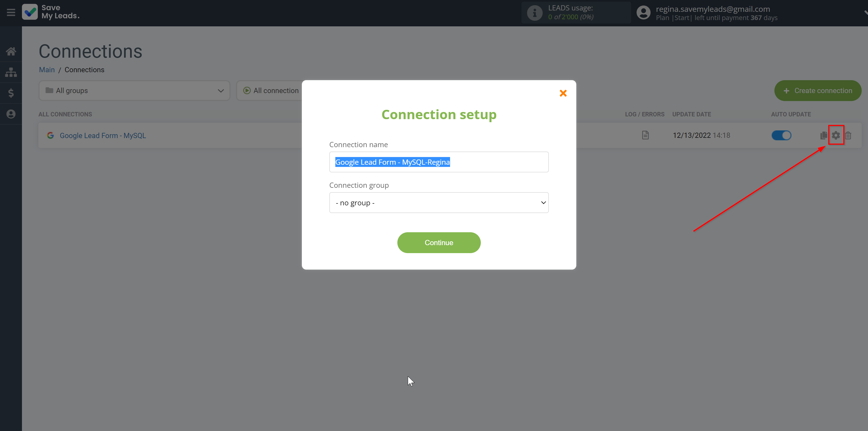Screen dimensions: 868x431
Task: Click the Connections breadcrumb text
Action: (84, 70)
